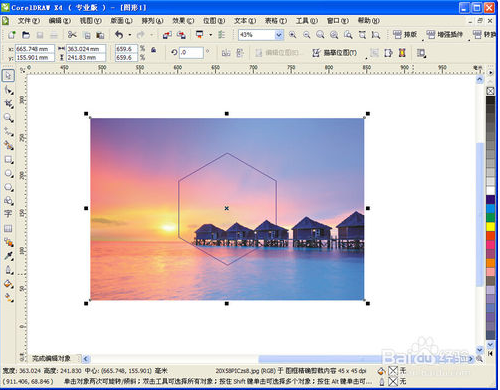Select the Text tool marked 字
This screenshot has height=390, width=500.
[x=8, y=214]
